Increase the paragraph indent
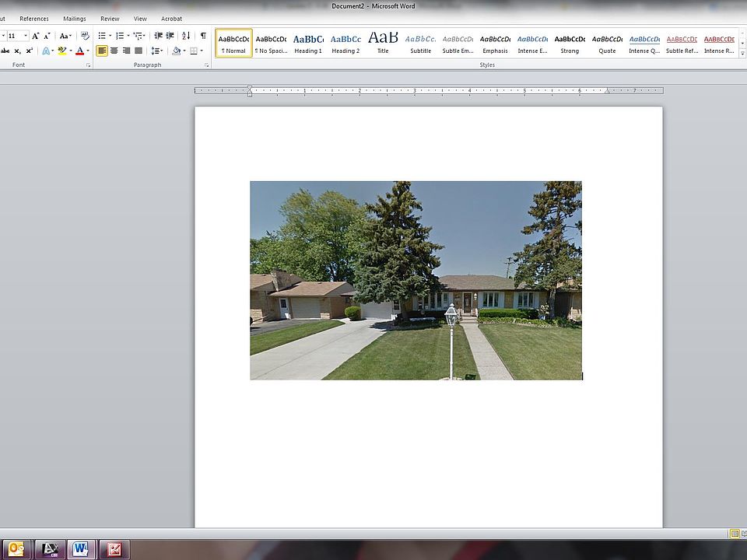Viewport: 747px width, 560px height. coord(170,36)
